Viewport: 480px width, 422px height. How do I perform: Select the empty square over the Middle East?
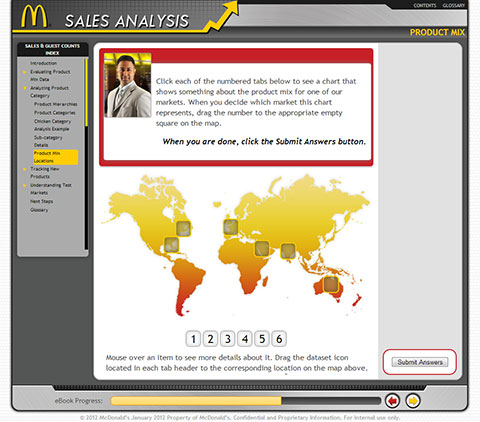coord(262,249)
